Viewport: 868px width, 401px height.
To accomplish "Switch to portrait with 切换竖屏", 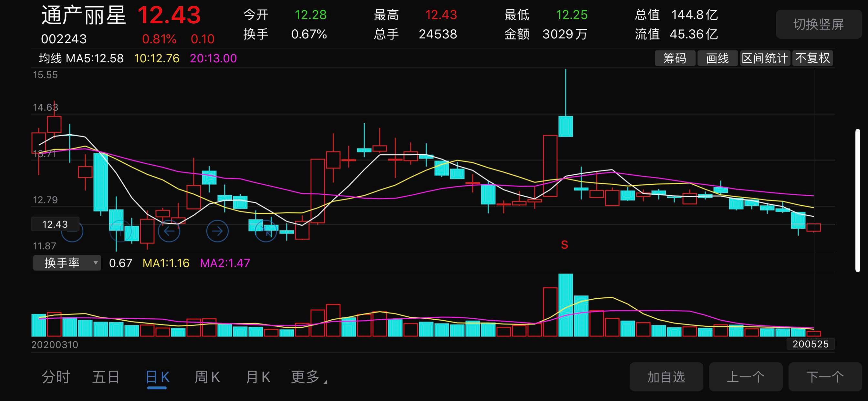I will tap(819, 24).
